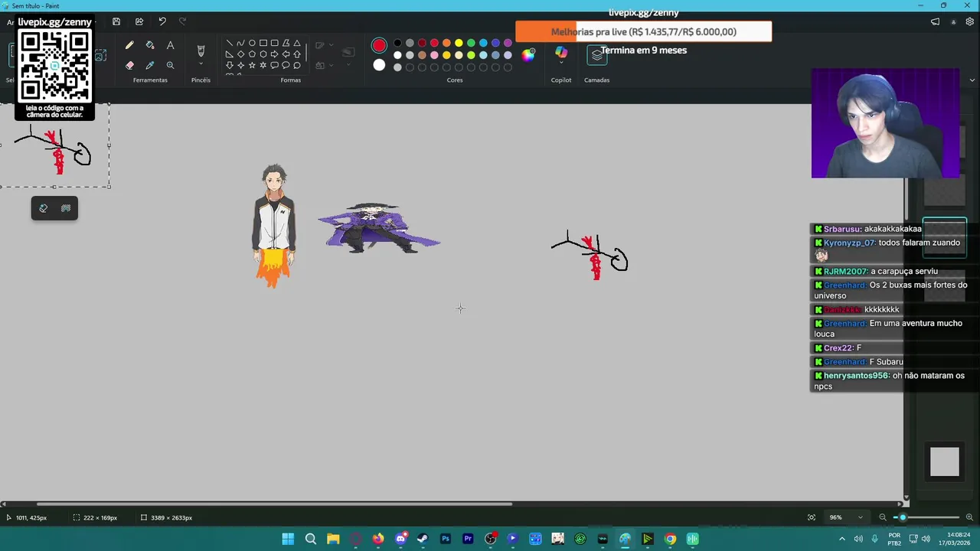The image size is (980, 551).
Task: Toggle the Camadas layers panel button
Action: coord(596,55)
